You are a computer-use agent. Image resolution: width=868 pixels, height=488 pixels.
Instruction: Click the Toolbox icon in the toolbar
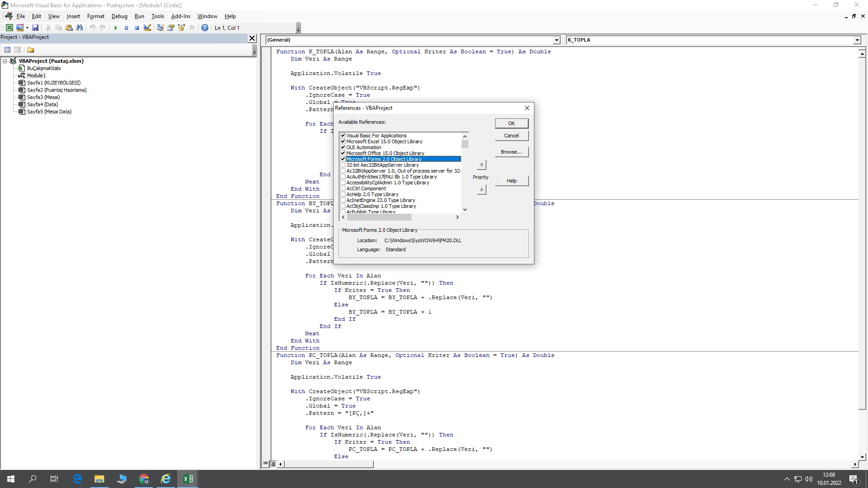click(192, 28)
